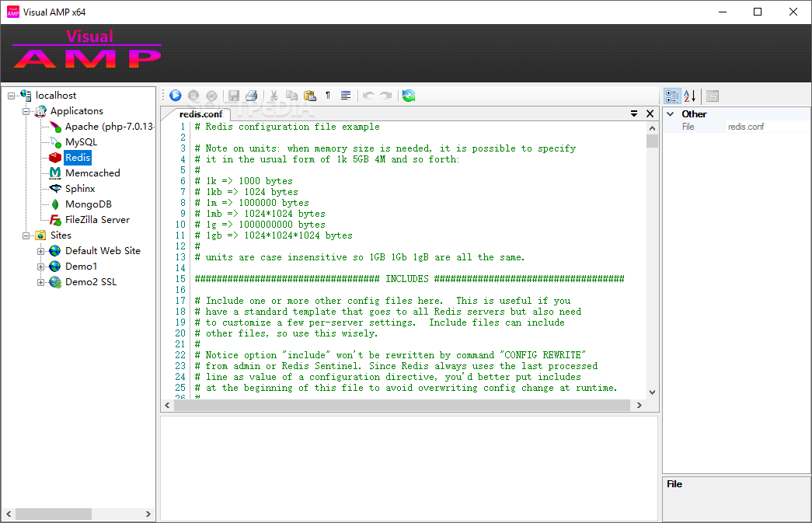Viewport: 812px width, 523px height.
Task: Click the FileZilla Server icon
Action: 55,220
